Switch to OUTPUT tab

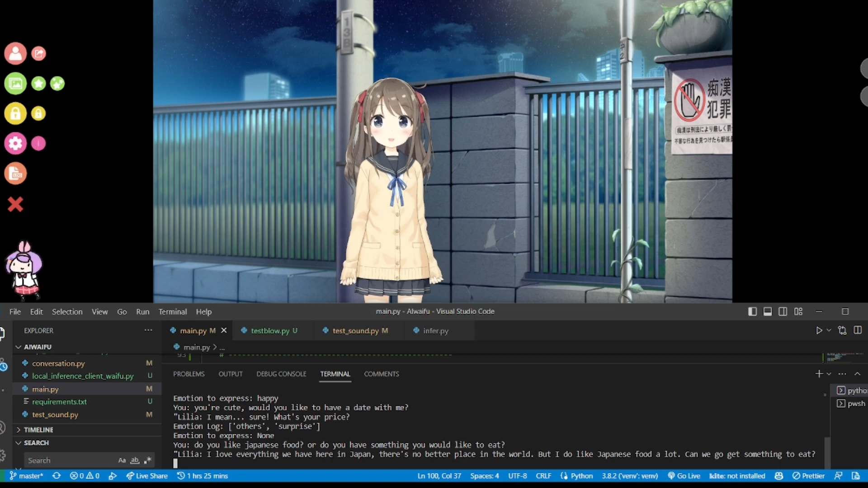pyautogui.click(x=230, y=374)
